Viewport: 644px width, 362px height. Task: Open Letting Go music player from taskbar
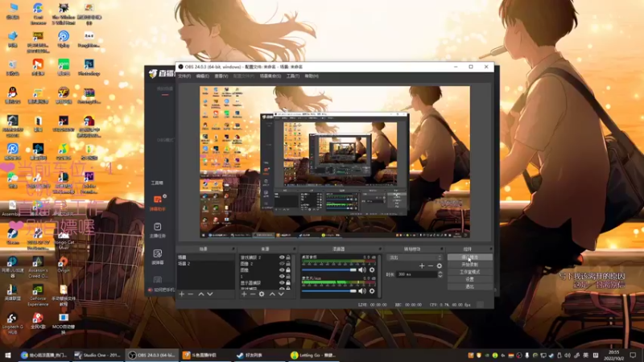(x=313, y=356)
